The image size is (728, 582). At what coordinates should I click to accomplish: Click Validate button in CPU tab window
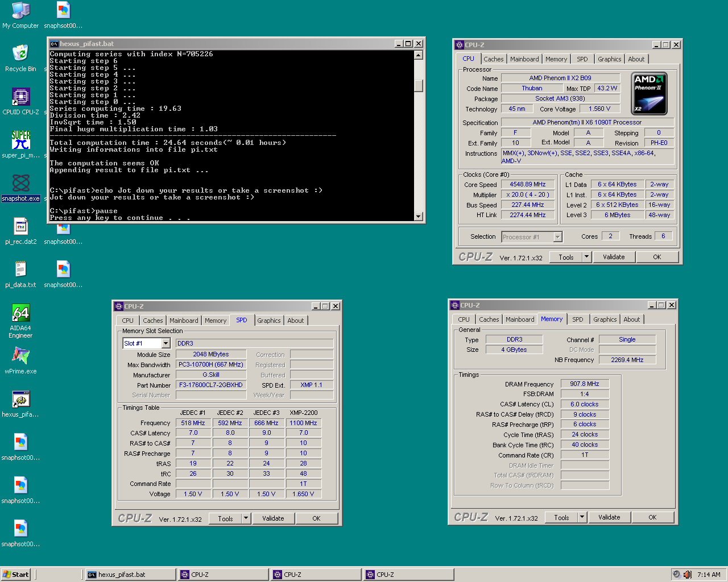(614, 257)
